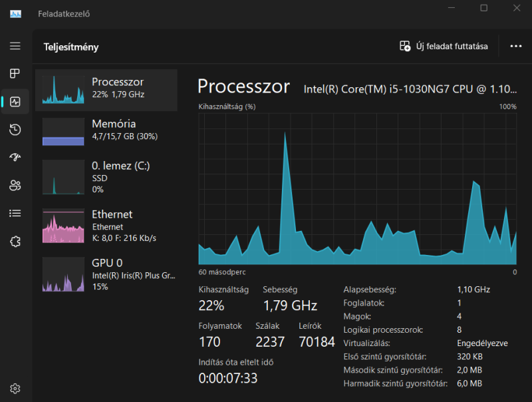This screenshot has height=402, width=532.
Task: Click the 2237 threads count
Action: (x=270, y=342)
